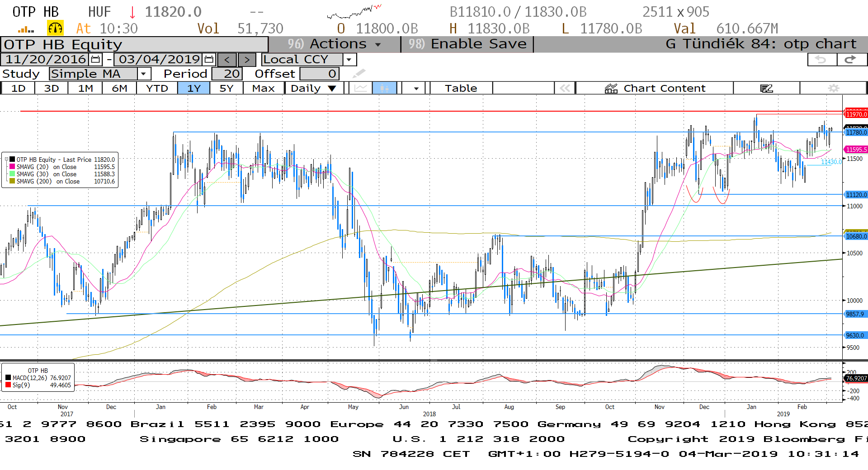This screenshot has width=868, height=470.
Task: Click the intraday sparkline mini chart
Action: click(x=355, y=12)
